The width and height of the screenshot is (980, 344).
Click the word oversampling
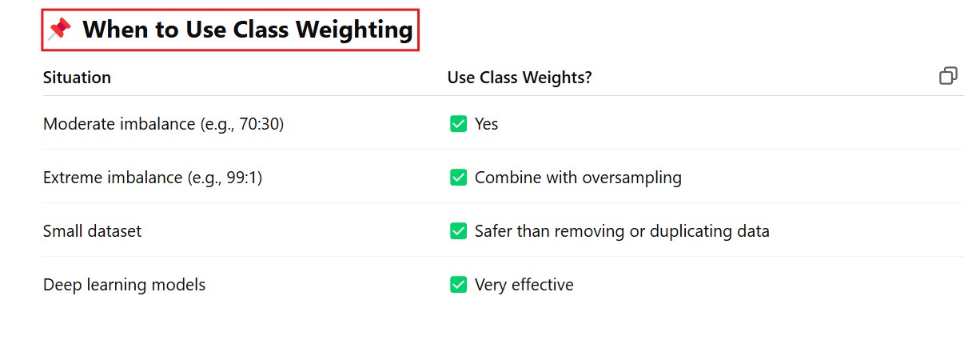[x=635, y=178]
